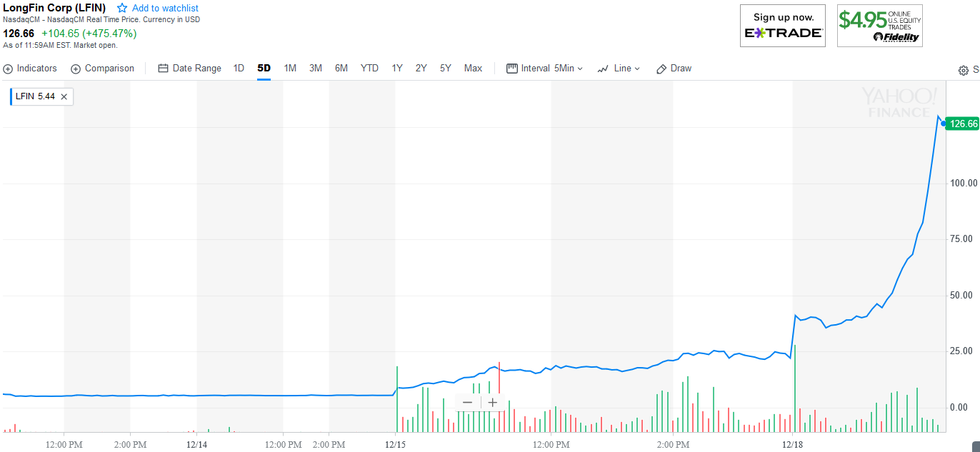
Task: Expand the Interval 5Min dropdown
Action: click(x=544, y=69)
